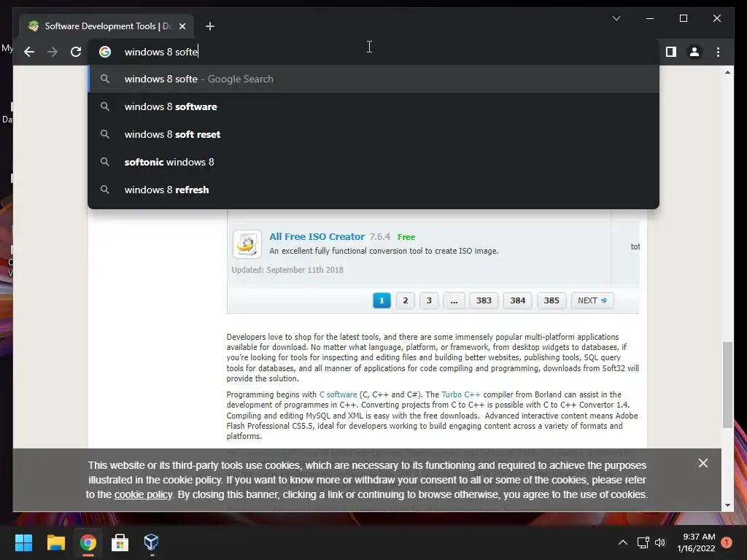This screenshot has width=747, height=560.
Task: Click the address bar text 'windows 8 softe'
Action: (161, 52)
